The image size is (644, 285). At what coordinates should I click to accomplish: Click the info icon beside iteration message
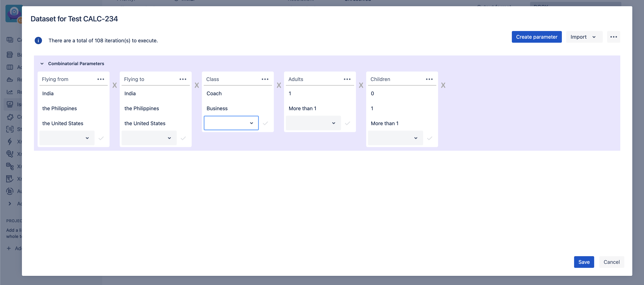pos(38,41)
